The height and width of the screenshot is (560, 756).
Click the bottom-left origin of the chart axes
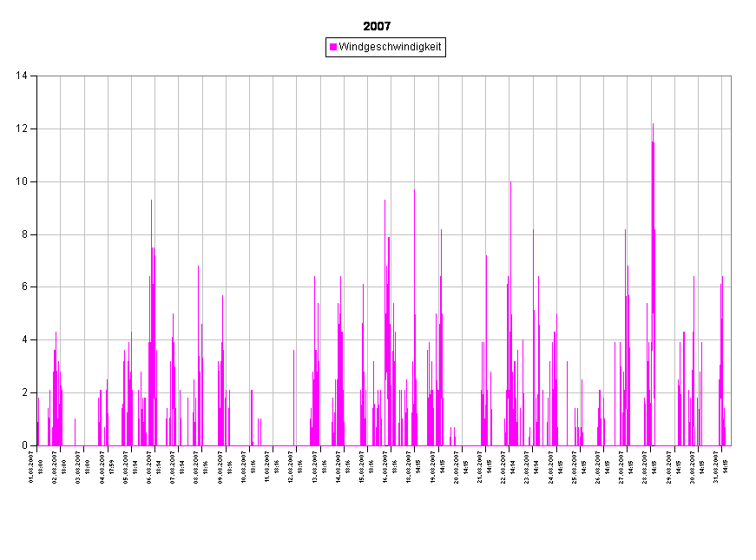pos(37,445)
